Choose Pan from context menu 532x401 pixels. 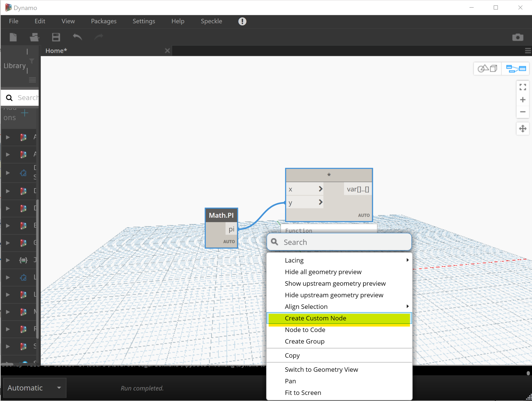click(339, 381)
